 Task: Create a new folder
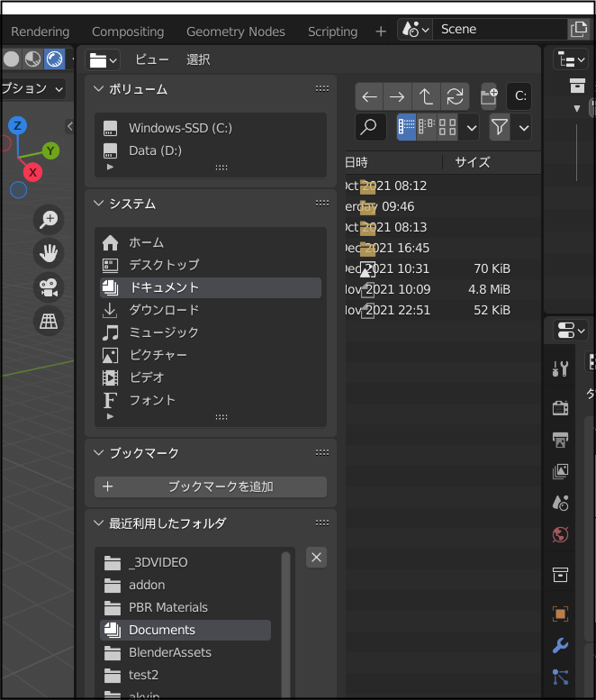(489, 96)
